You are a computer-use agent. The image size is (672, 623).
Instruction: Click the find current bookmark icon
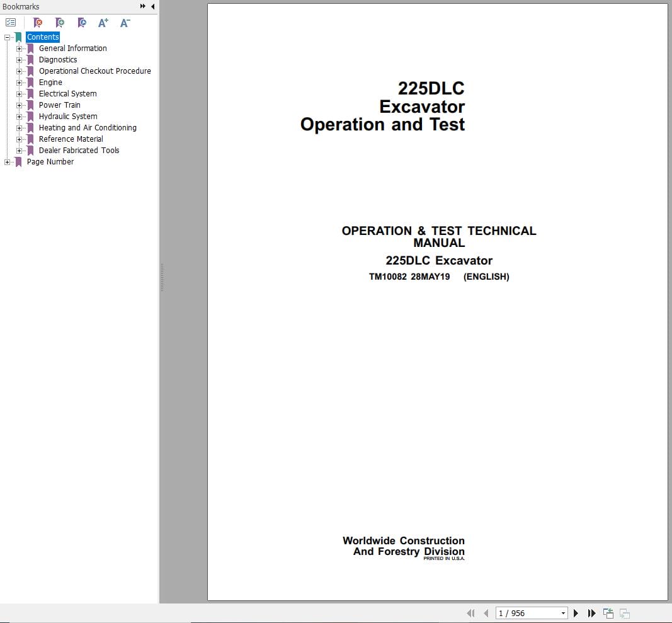pyautogui.click(x=82, y=23)
